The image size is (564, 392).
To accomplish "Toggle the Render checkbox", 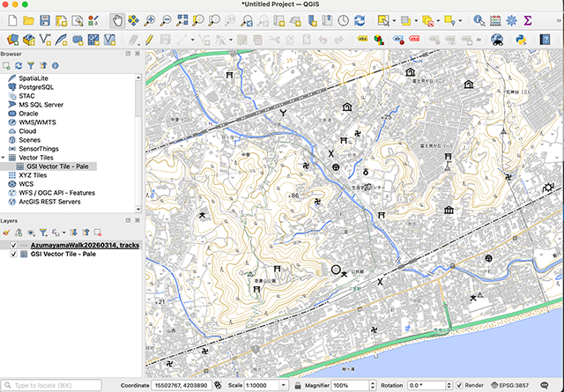I will (459, 385).
